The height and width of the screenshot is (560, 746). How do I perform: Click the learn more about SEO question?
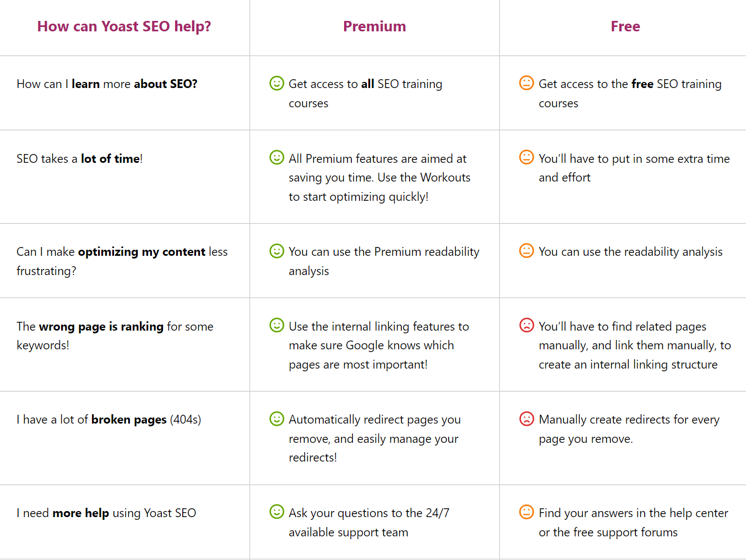(107, 84)
